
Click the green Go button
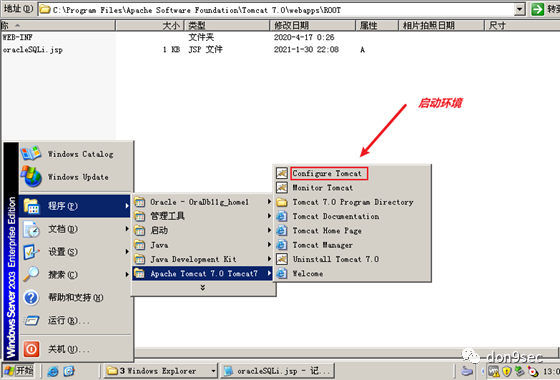pyautogui.click(x=537, y=10)
